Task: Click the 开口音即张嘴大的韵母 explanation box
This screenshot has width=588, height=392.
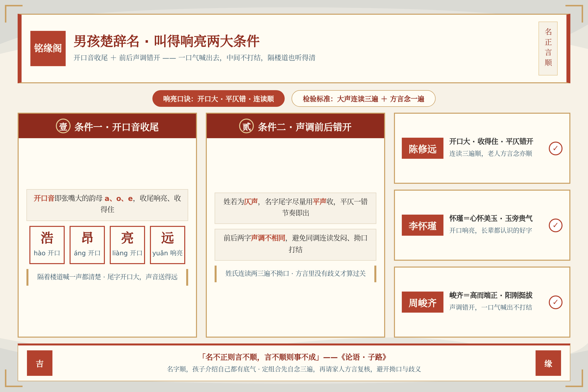Action: 107,205
